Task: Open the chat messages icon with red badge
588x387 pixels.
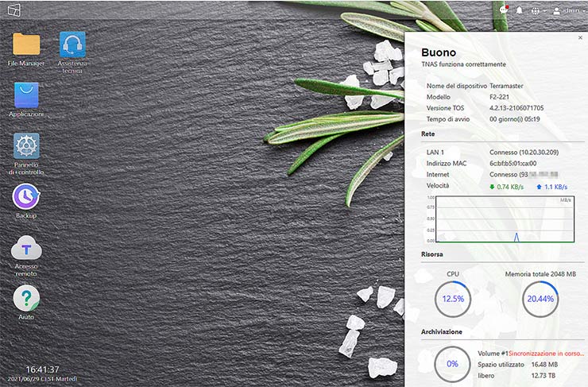Action: click(503, 10)
